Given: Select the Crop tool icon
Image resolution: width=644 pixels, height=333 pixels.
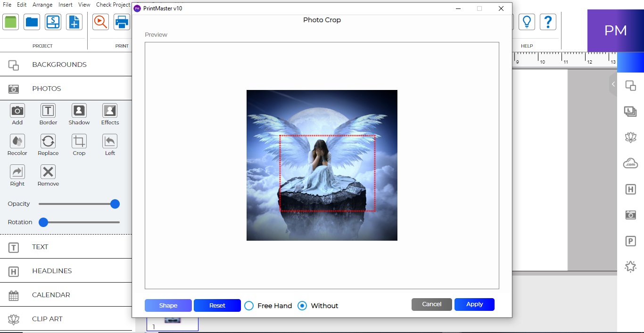Looking at the screenshot, I should [x=79, y=141].
